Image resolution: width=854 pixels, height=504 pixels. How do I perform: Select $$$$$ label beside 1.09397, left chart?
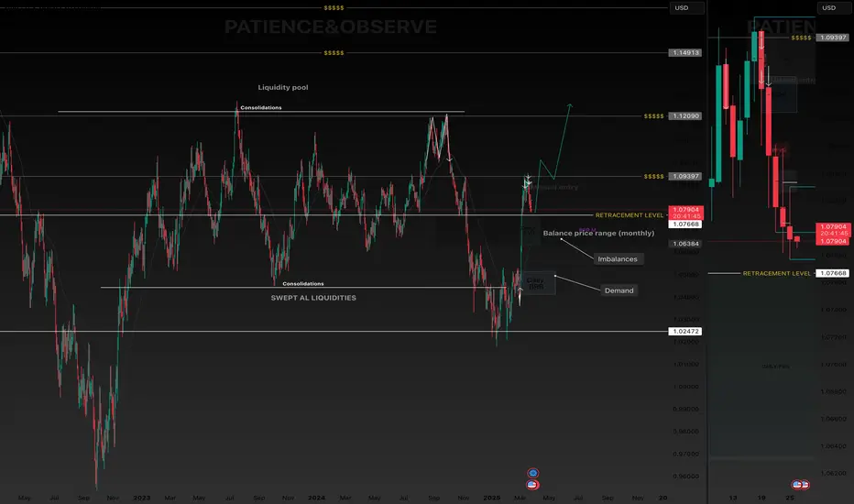[x=653, y=177]
